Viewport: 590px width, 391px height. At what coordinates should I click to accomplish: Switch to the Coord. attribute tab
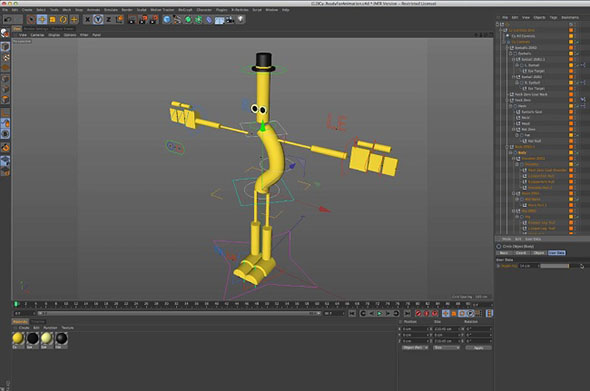(521, 253)
